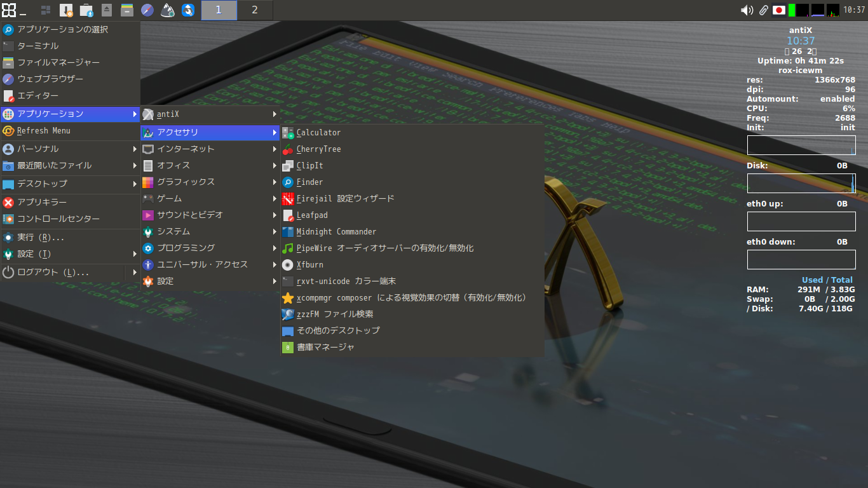Screen dimensions: 868x488
Task: Launch Xfburn disc burner
Action: [x=412, y=265]
